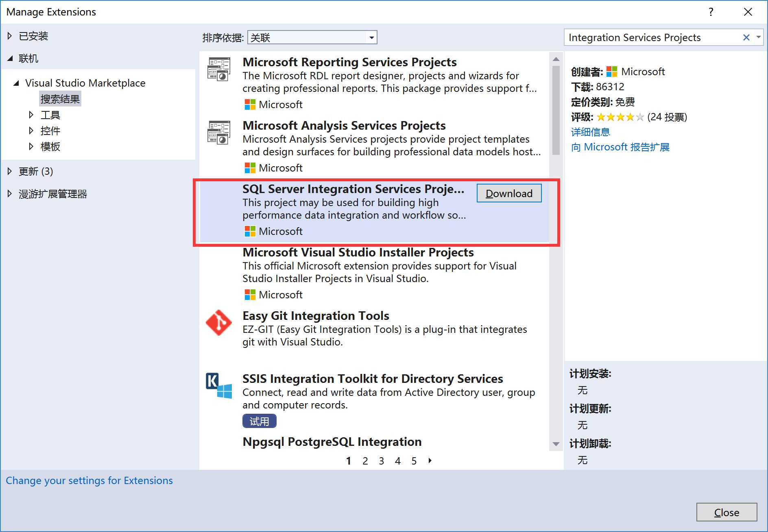Close the Manage Extensions dialog via Close button
This screenshot has width=768, height=532.
pyautogui.click(x=727, y=512)
